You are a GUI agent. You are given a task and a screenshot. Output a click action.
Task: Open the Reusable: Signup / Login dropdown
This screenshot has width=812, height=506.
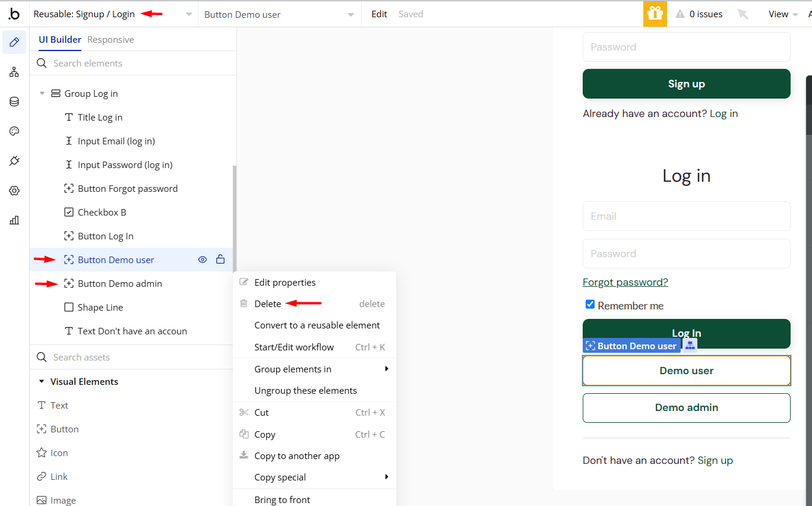[113, 14]
